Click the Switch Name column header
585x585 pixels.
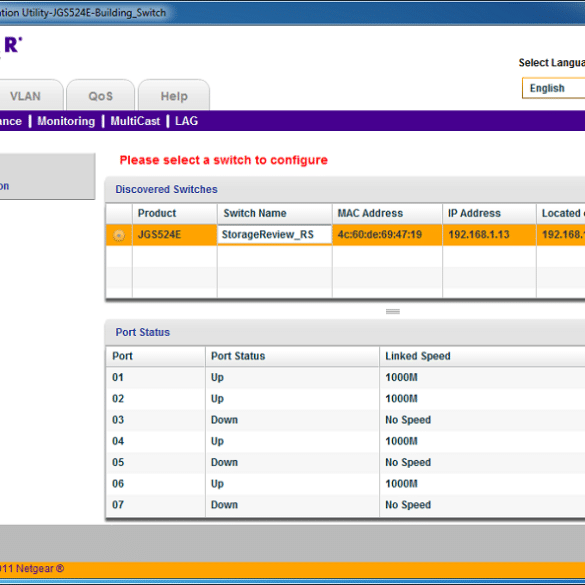click(x=275, y=213)
